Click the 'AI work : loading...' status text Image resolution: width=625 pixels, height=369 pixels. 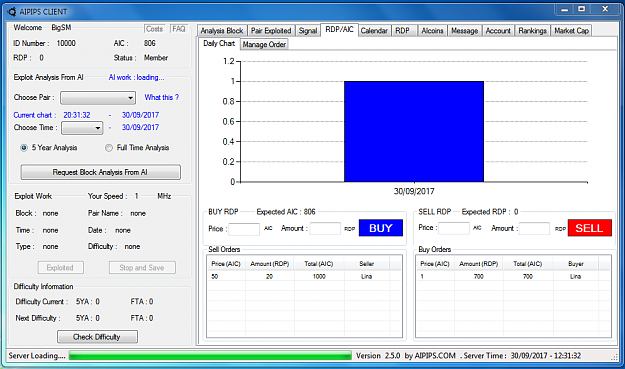pos(136,77)
